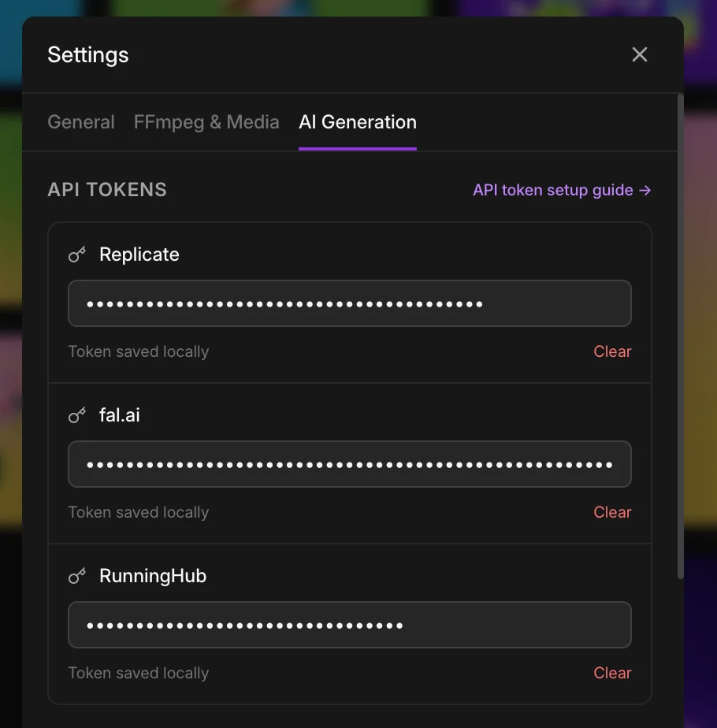
Task: Click the key icon beside RunningHub
Action: 77,576
